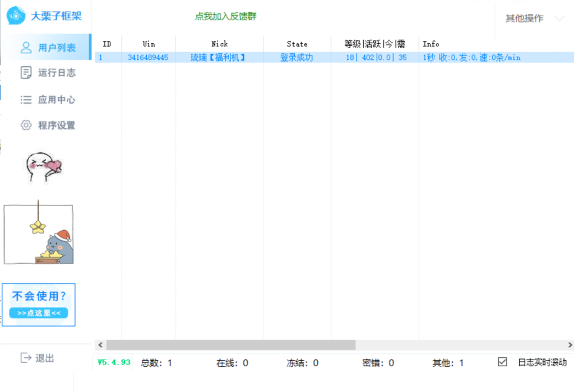This screenshot has height=392, width=574.
Task: Switch to the 应用中心 tab
Action: tap(56, 100)
